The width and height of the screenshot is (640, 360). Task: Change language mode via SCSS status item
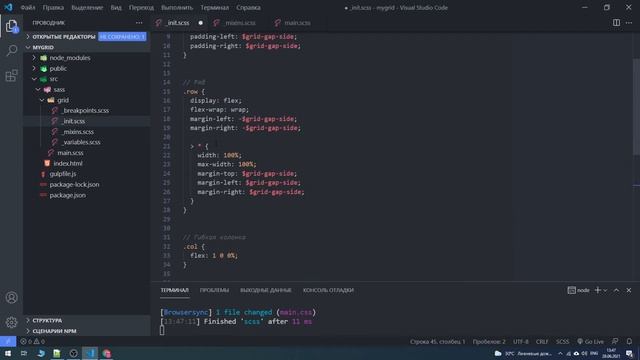coord(562,342)
